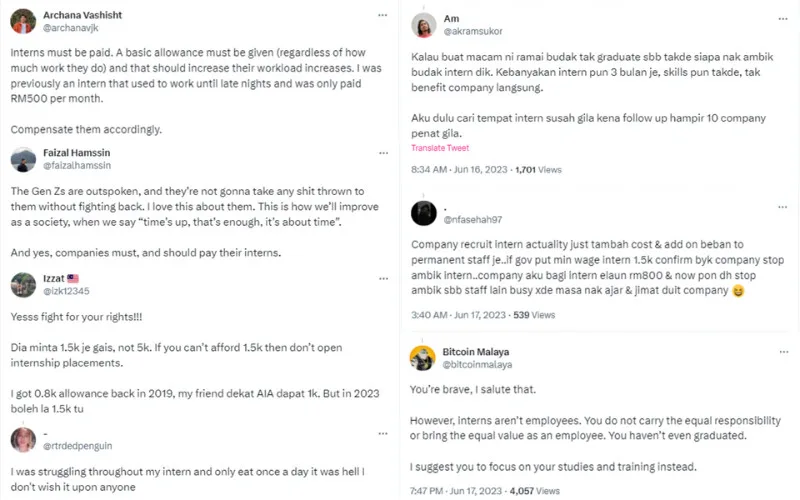800x500 pixels.
Task: Open the @nfasehah97 dark profile avatar
Action: [424, 213]
